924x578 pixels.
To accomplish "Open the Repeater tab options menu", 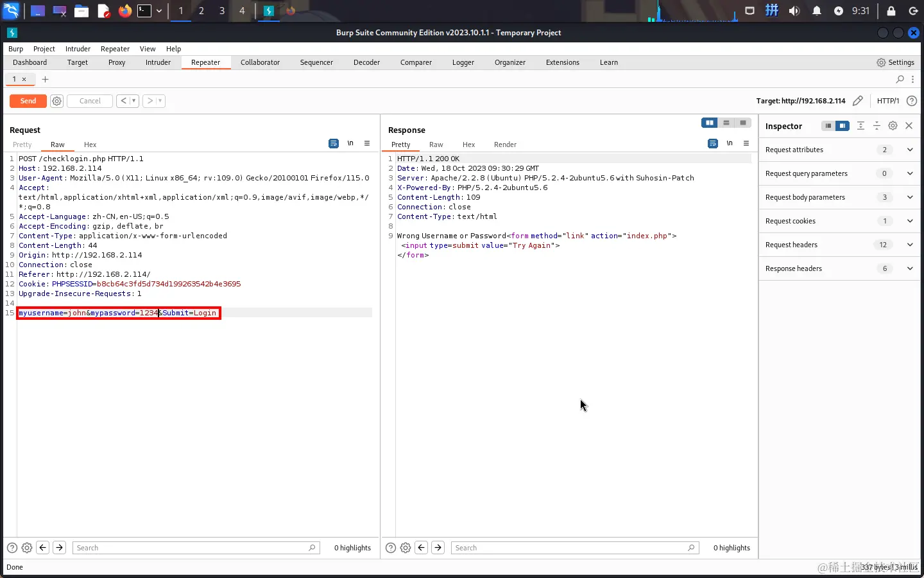I will tap(912, 79).
